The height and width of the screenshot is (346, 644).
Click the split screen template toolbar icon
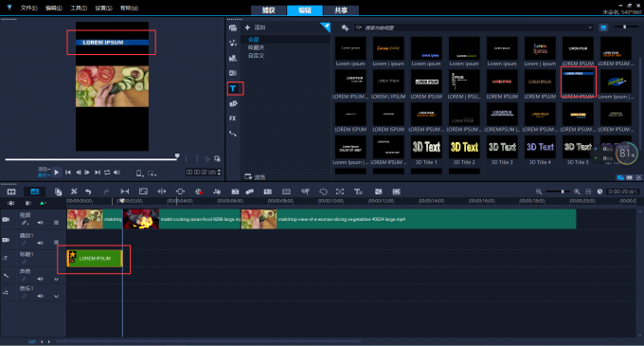pos(286,191)
